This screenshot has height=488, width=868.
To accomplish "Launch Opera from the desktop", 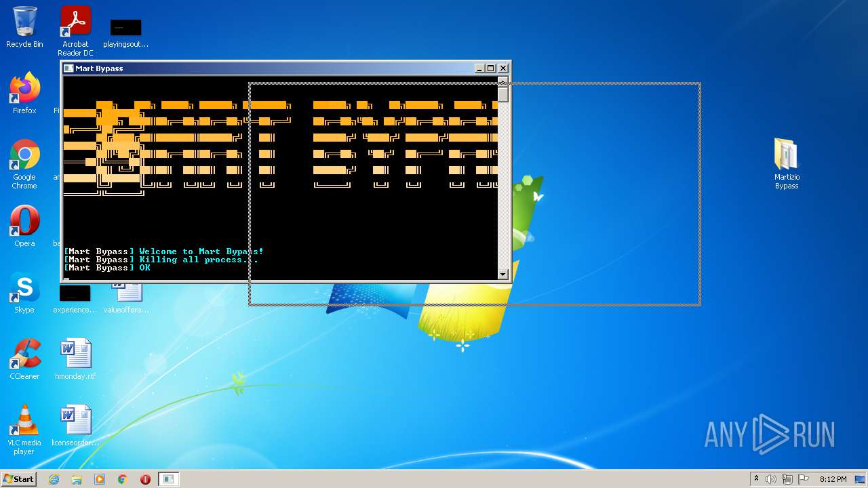I will 24,226.
